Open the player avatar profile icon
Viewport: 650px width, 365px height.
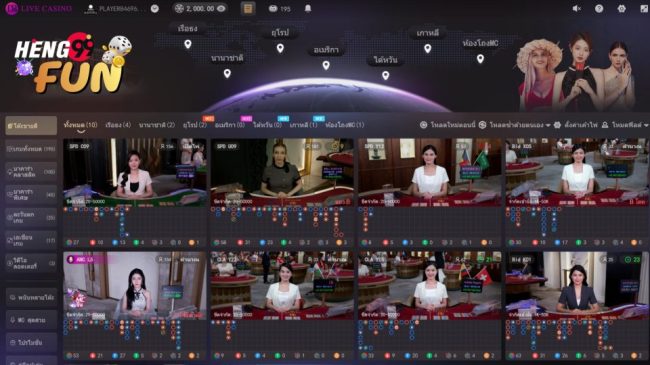coord(90,9)
